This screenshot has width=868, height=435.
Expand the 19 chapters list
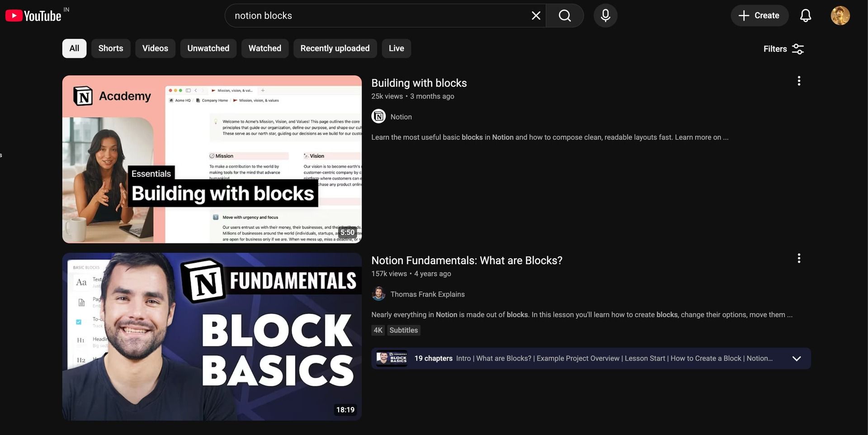(797, 359)
